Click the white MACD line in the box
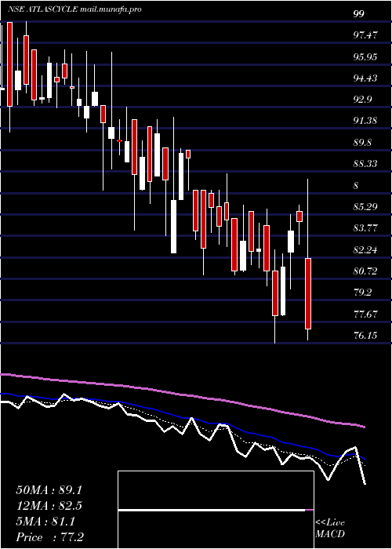The height and width of the screenshot is (549, 392). [x=212, y=511]
